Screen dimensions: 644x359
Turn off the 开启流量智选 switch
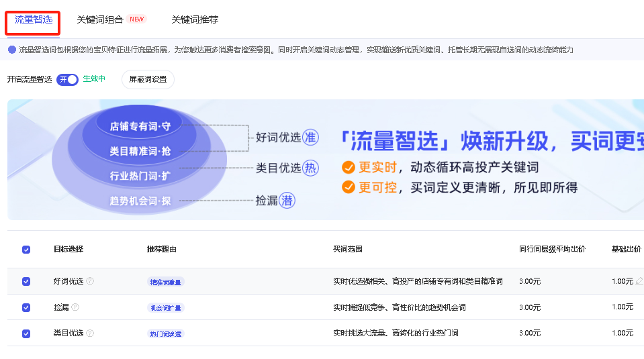(x=67, y=80)
